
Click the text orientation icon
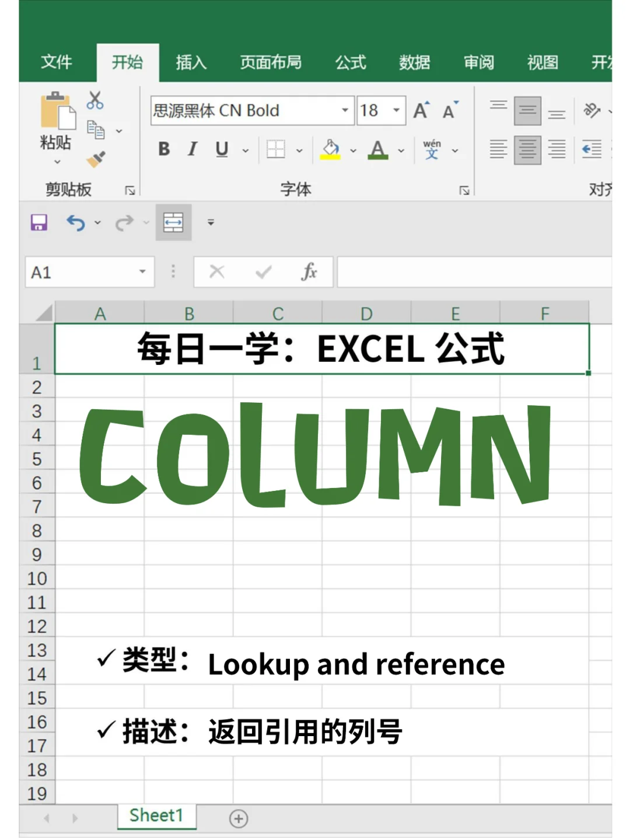pos(592,110)
